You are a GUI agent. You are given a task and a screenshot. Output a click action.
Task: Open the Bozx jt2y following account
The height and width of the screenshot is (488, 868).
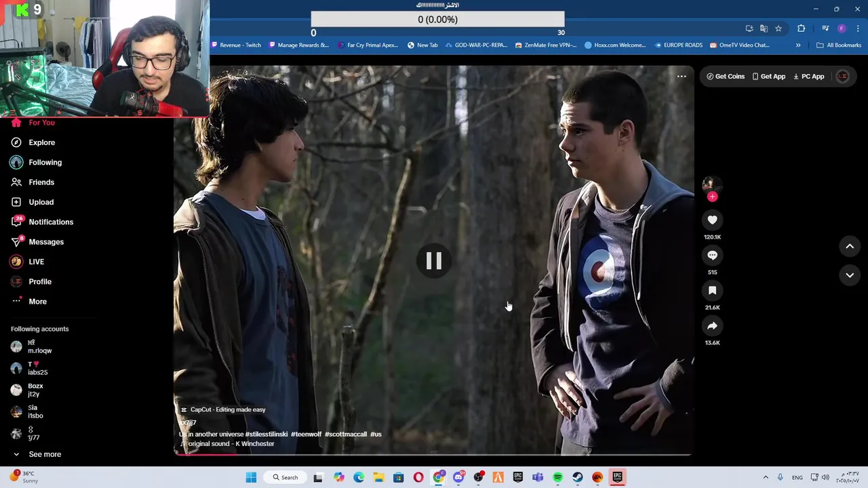[x=27, y=390]
